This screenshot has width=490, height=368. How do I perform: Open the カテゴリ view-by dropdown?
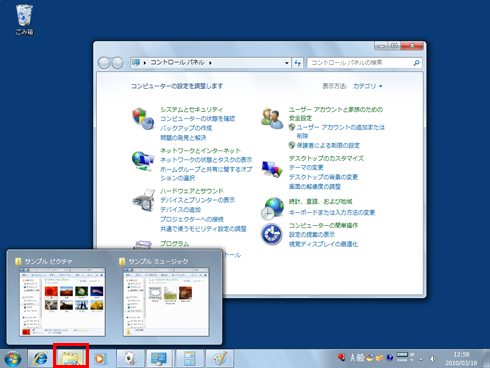point(368,86)
